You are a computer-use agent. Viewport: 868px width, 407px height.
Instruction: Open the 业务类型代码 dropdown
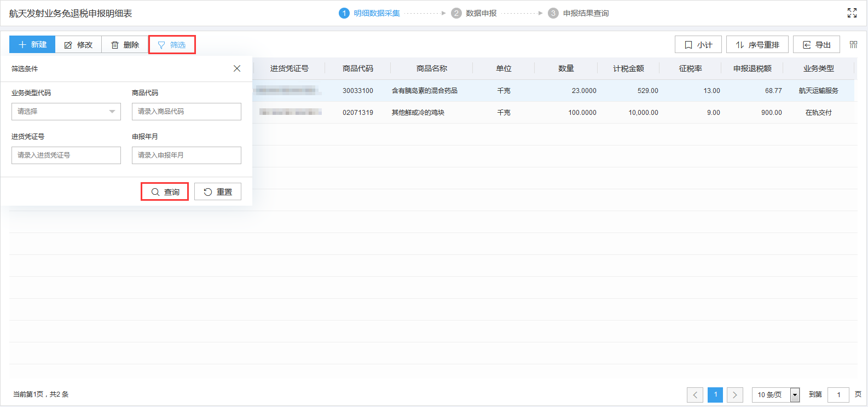66,112
